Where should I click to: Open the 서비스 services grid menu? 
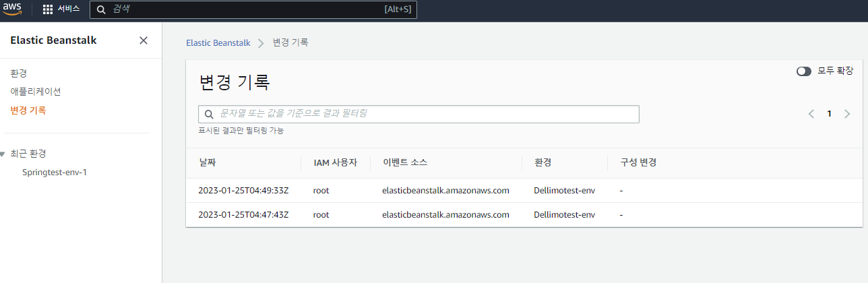pyautogui.click(x=61, y=9)
